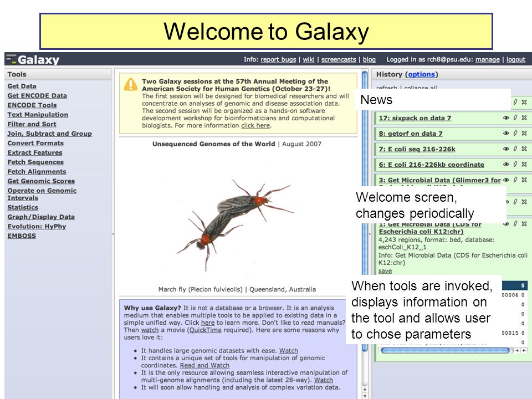Expand history item '8: getorf on data 7'
This screenshot has height=399, width=532.
tap(411, 134)
